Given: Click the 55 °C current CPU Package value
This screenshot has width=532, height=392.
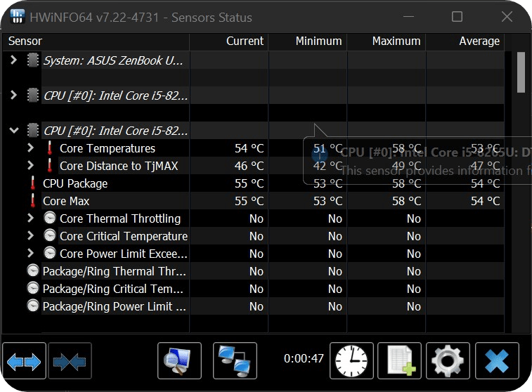Looking at the screenshot, I should (x=249, y=184).
